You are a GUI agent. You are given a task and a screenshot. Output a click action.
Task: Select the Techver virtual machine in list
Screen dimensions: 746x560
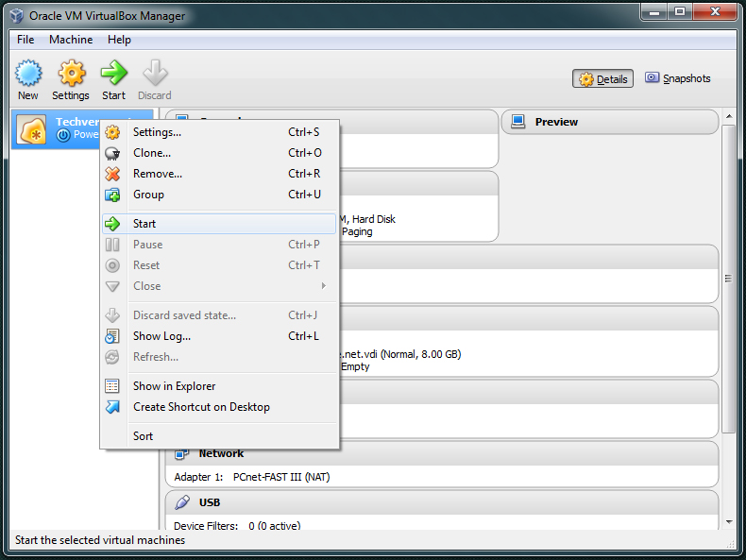82,129
